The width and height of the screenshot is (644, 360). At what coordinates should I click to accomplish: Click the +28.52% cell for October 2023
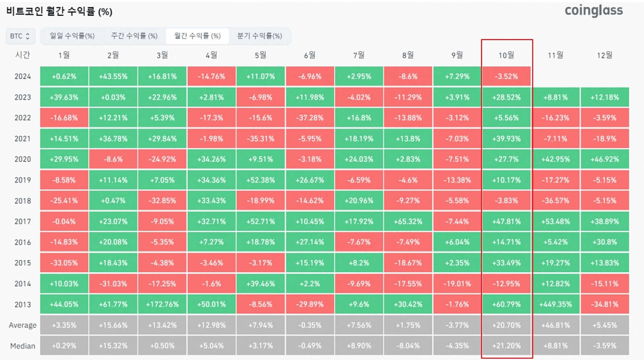506,97
